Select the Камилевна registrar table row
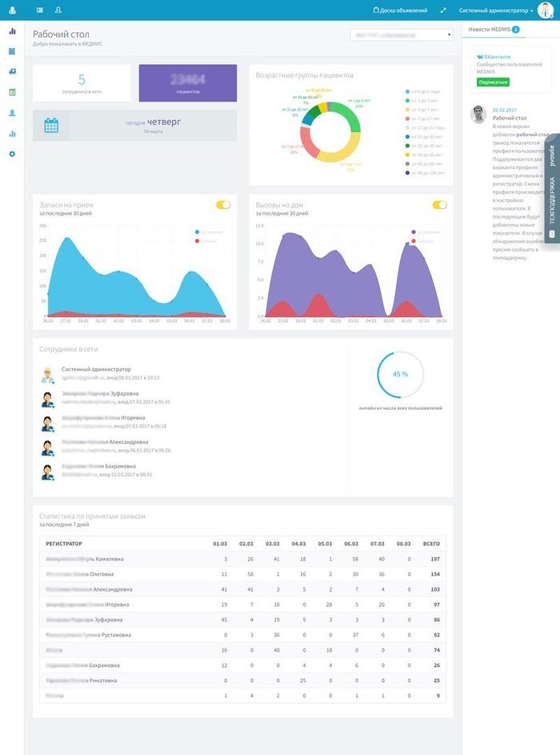The image size is (560, 755). 243,559
